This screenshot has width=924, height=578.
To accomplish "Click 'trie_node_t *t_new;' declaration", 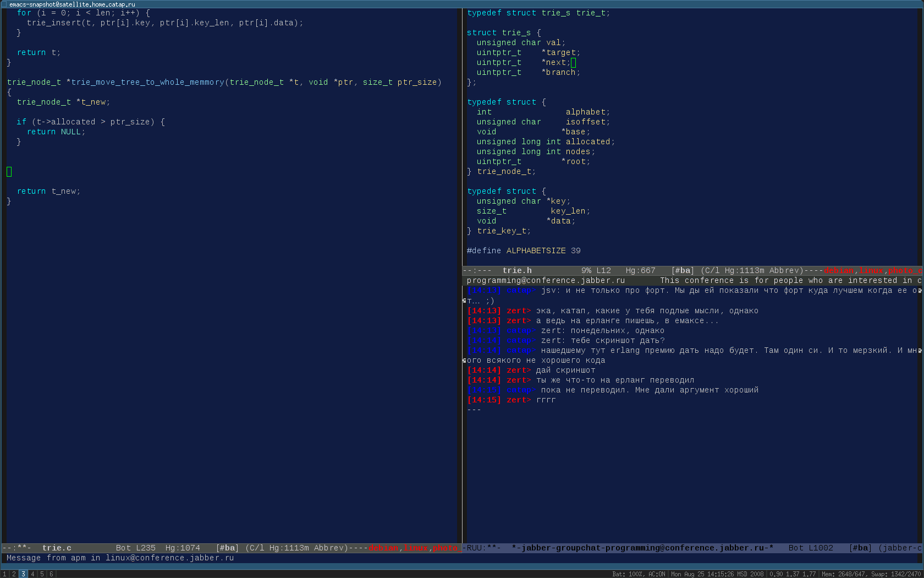I will pyautogui.click(x=63, y=102).
